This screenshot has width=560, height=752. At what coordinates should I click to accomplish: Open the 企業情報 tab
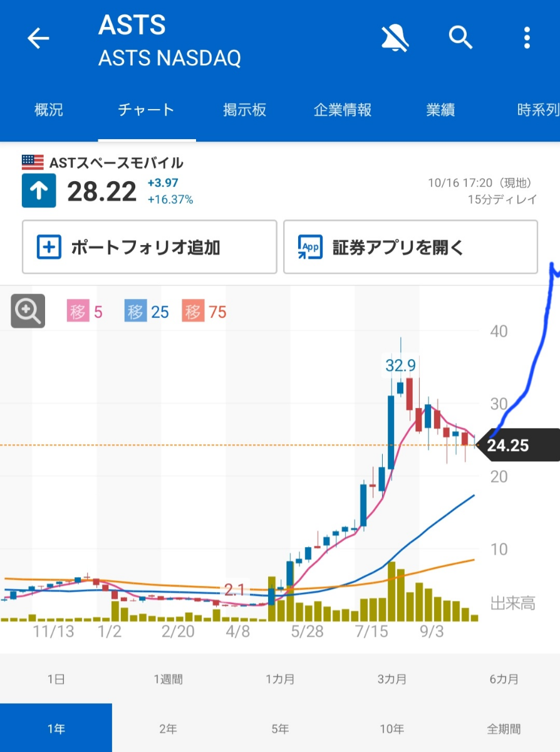(x=343, y=110)
